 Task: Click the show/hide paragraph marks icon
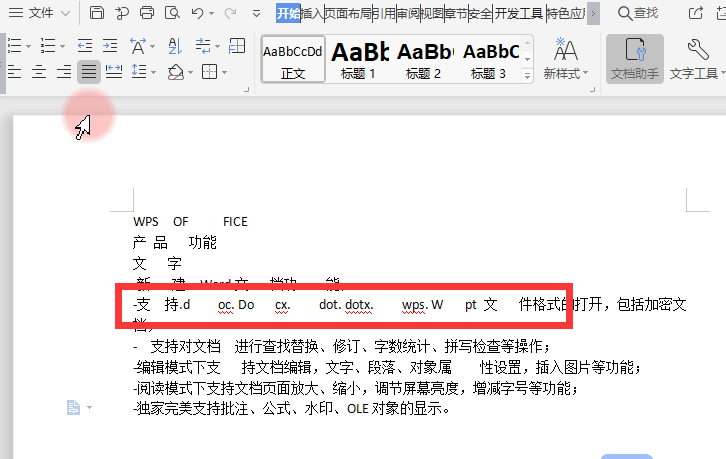coord(203,46)
